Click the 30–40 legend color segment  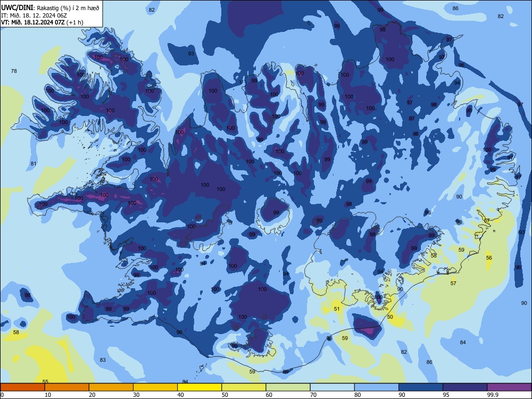155,387
